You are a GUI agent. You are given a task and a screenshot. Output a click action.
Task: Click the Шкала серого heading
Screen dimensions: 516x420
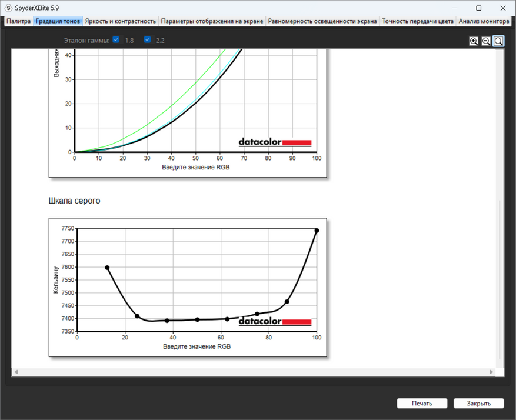pyautogui.click(x=74, y=201)
